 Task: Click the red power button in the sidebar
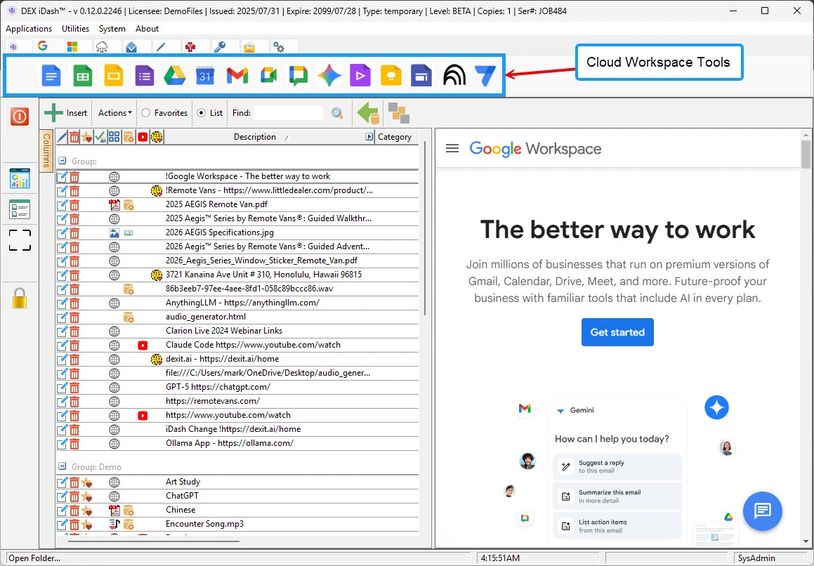19,116
